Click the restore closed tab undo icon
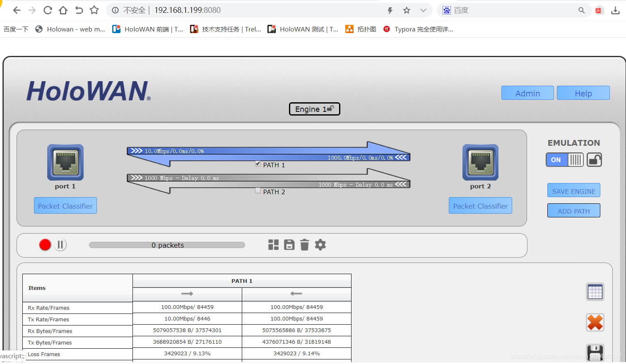 [79, 10]
